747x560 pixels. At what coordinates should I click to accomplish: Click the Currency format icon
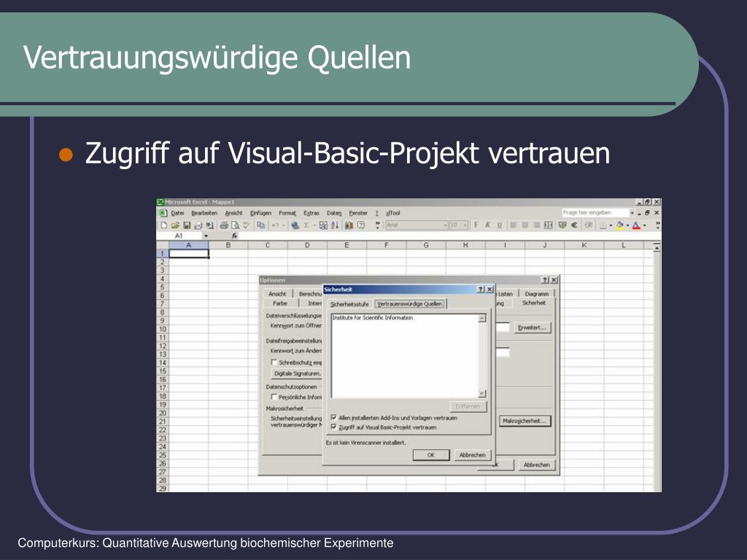click(562, 225)
